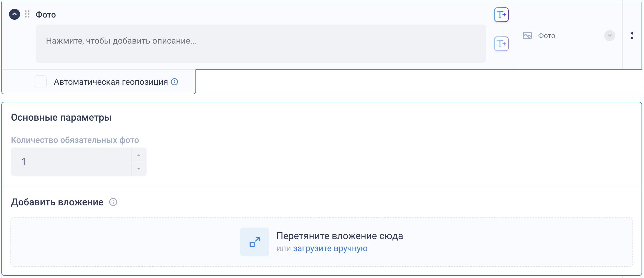
Task: Increase required photo count with up arrow
Action: pyautogui.click(x=139, y=155)
